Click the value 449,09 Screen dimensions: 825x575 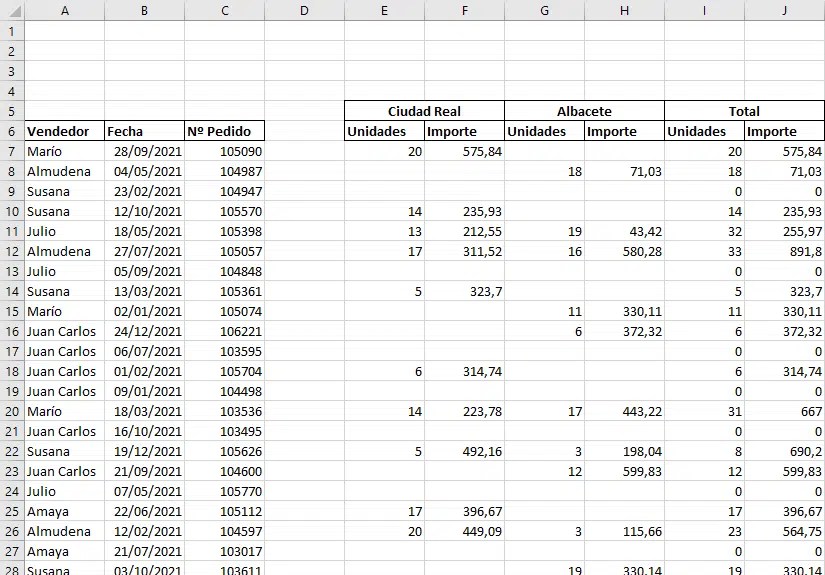click(465, 531)
